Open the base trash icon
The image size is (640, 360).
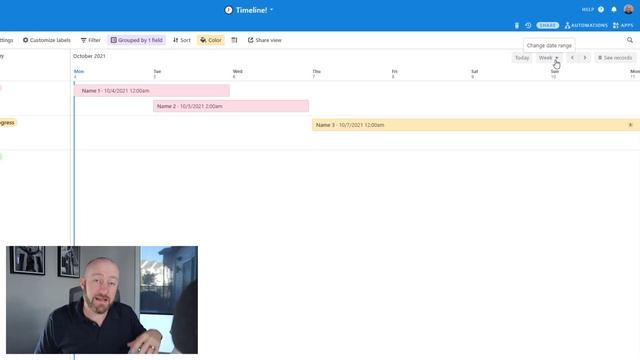point(517,25)
